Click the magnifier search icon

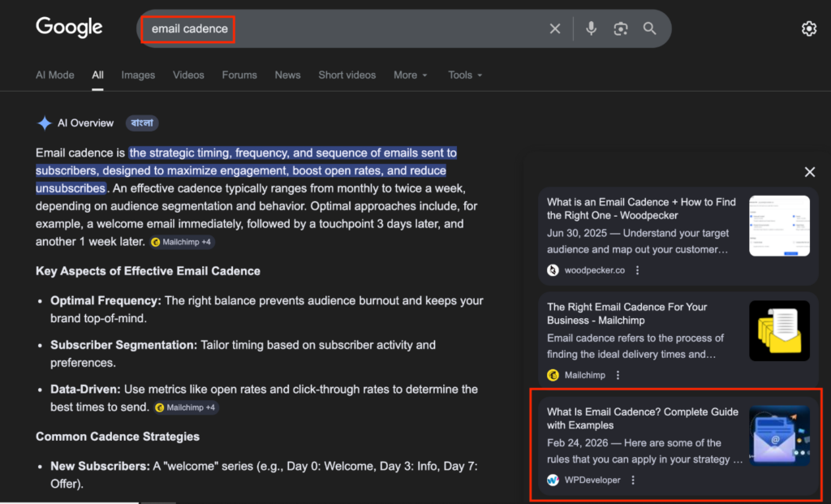click(x=650, y=28)
